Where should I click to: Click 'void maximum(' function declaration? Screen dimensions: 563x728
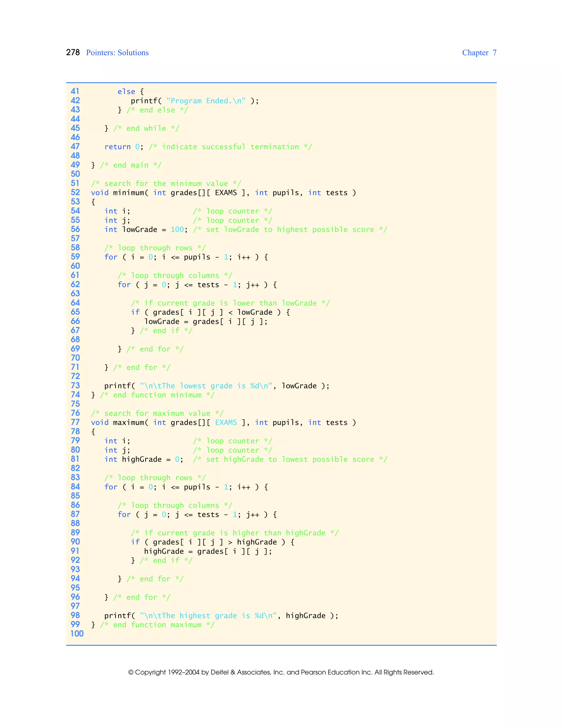pos(120,423)
